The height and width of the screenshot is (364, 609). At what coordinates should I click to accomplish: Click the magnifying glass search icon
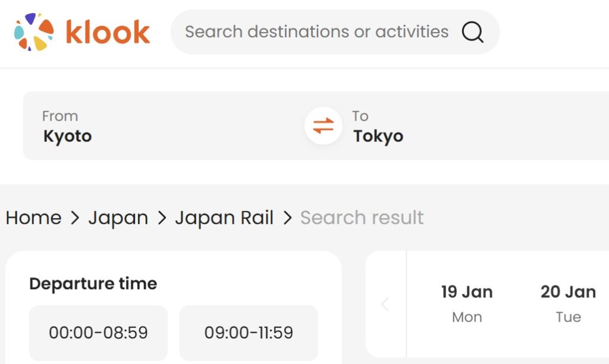point(473,33)
